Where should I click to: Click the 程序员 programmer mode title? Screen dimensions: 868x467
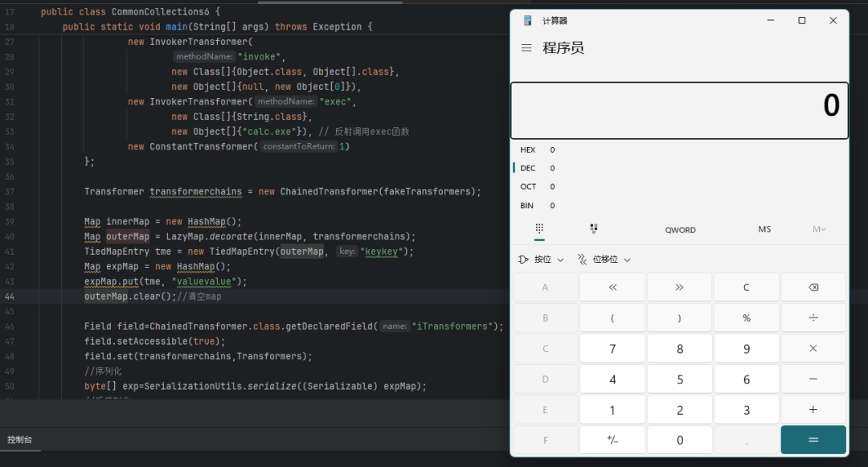coord(563,48)
